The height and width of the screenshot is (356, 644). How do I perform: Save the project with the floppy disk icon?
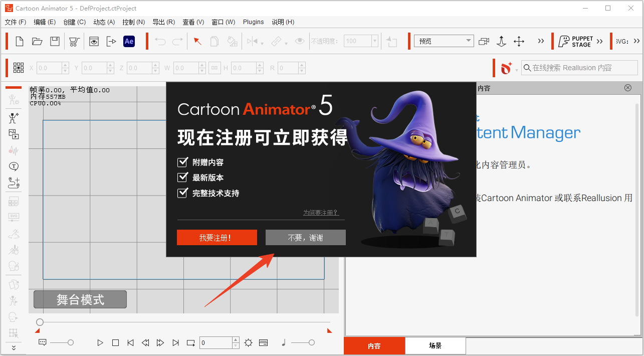click(x=55, y=42)
